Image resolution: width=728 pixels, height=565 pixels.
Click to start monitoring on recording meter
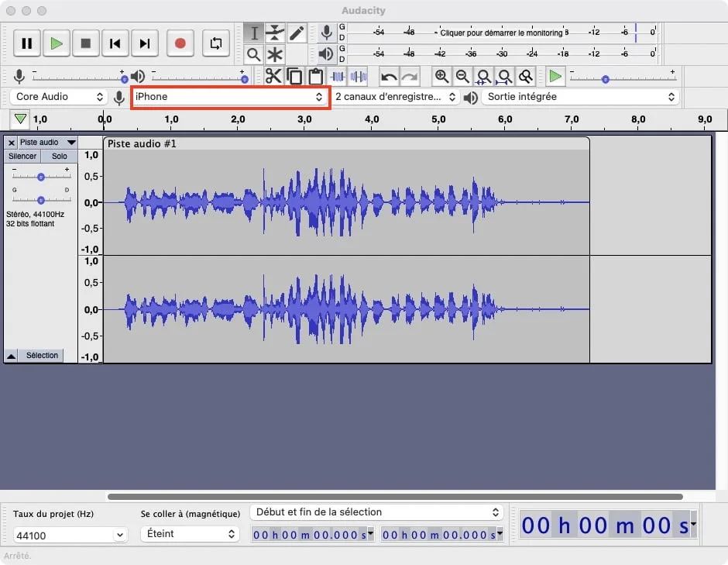point(501,33)
